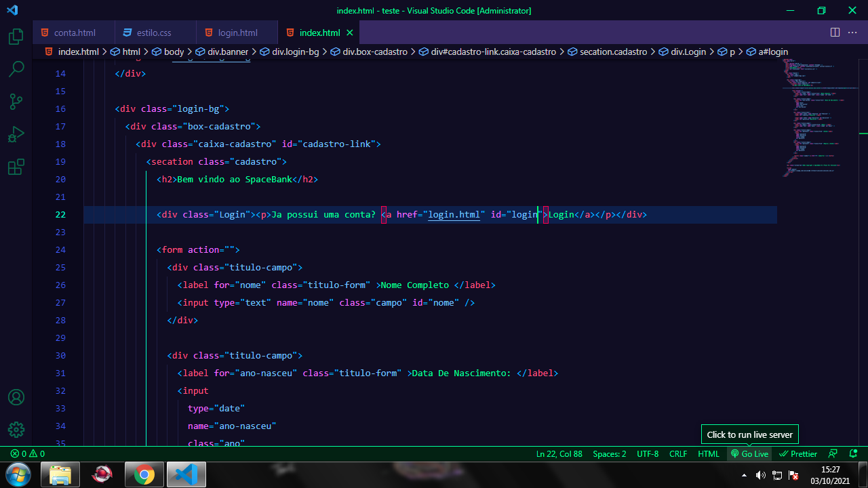
Task: Change file encoding UTF-8
Action: (x=648, y=454)
